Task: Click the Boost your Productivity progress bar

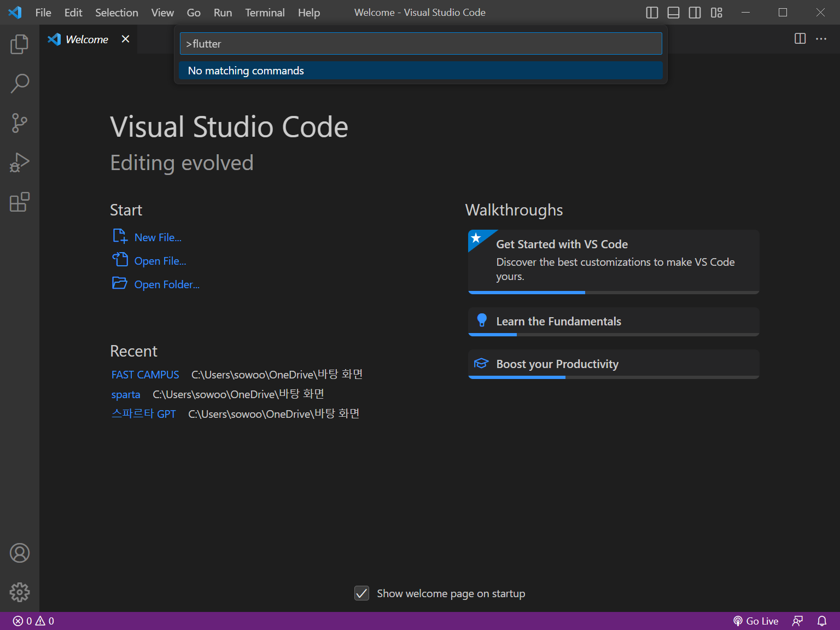Action: click(x=614, y=377)
